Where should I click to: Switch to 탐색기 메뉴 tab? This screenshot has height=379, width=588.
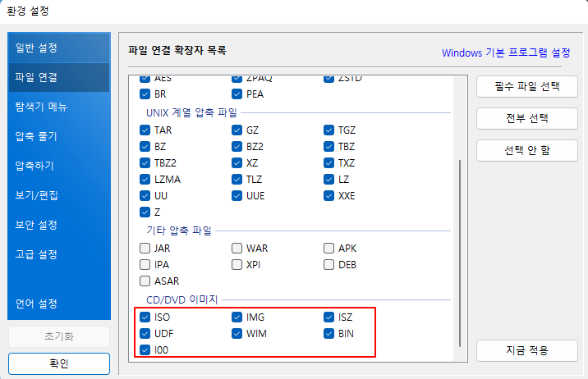59,107
